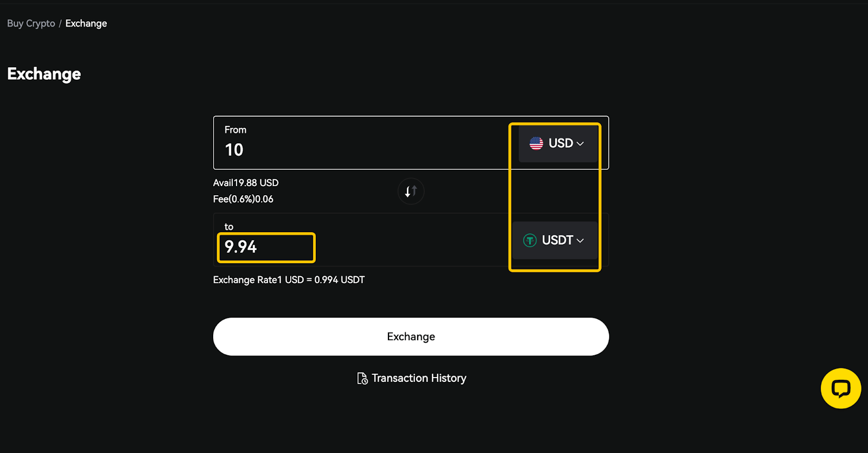Open the live chat support bubble
Screen dimensions: 868x453
tap(841, 388)
